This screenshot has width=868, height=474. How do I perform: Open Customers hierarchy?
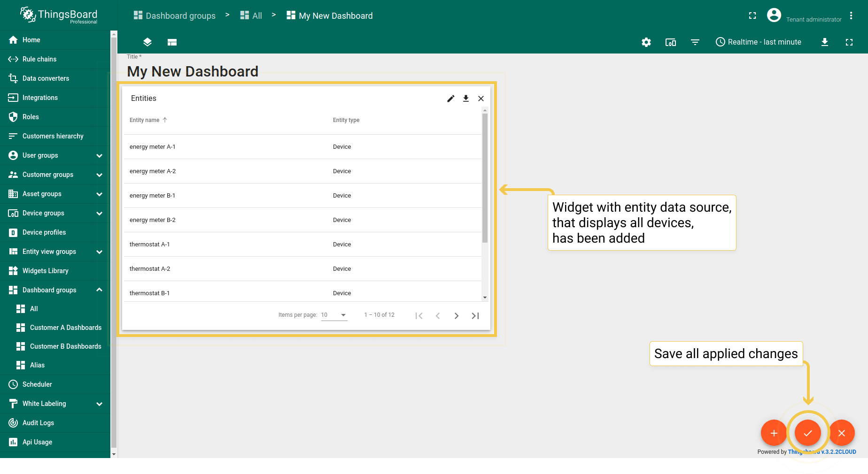pos(55,136)
